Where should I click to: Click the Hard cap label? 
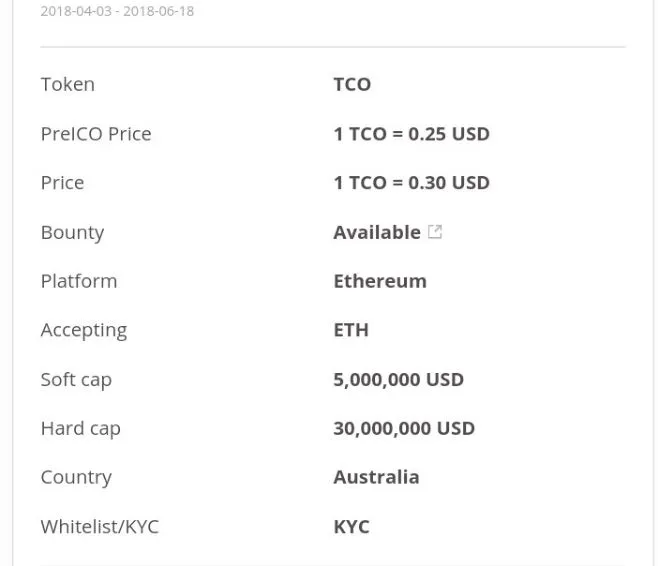(81, 429)
